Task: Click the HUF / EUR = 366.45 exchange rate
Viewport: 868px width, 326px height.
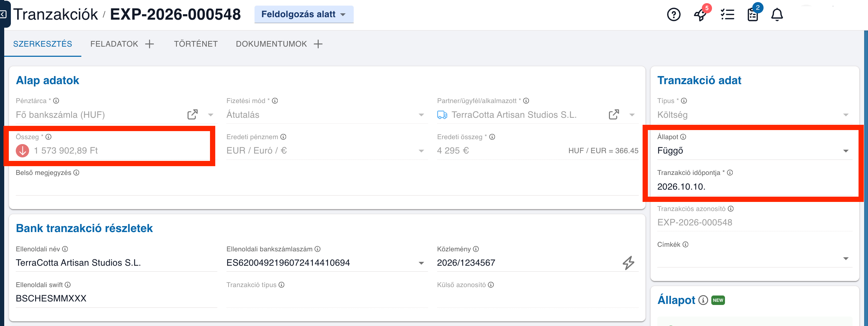Action: [x=603, y=151]
